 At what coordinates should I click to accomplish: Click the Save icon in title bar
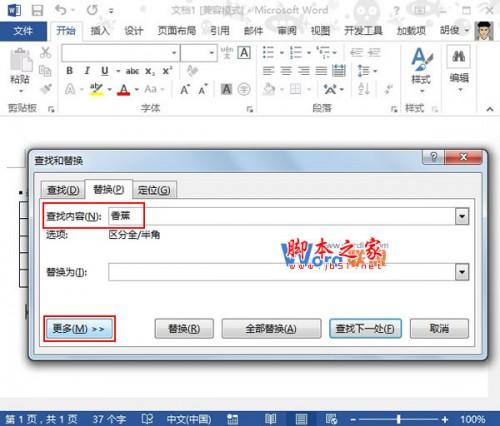[x=37, y=10]
